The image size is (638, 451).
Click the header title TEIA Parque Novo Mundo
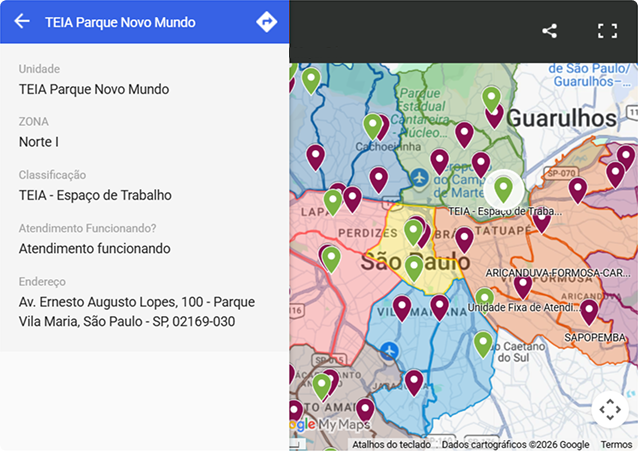pos(120,22)
